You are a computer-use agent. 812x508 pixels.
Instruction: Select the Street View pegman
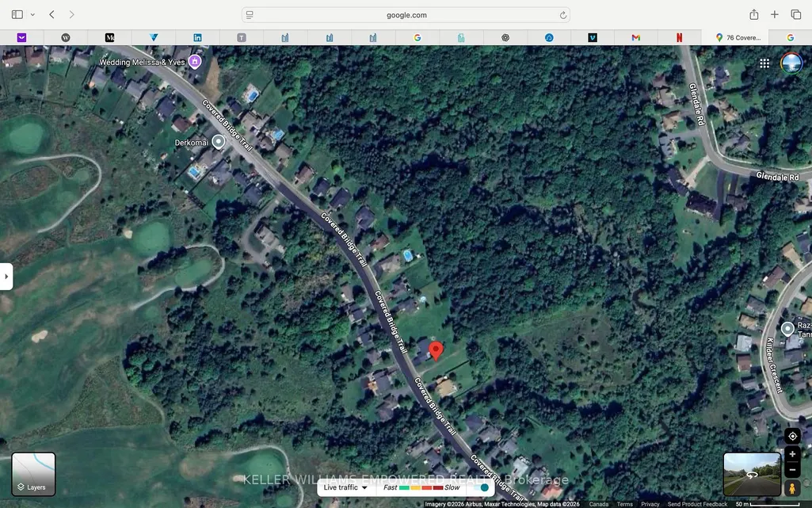[x=792, y=488]
